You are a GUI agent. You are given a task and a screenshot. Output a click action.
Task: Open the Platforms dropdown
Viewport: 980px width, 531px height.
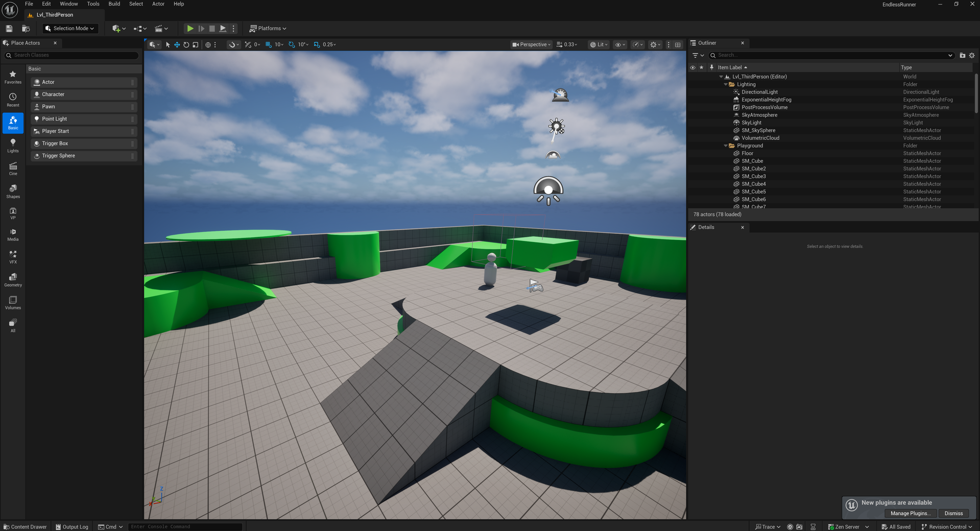[x=268, y=29]
